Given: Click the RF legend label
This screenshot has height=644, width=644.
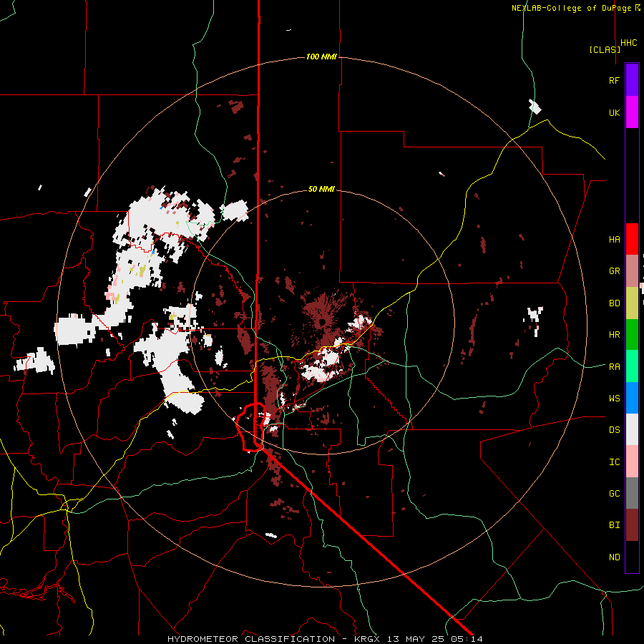Looking at the screenshot, I should pyautogui.click(x=614, y=80).
